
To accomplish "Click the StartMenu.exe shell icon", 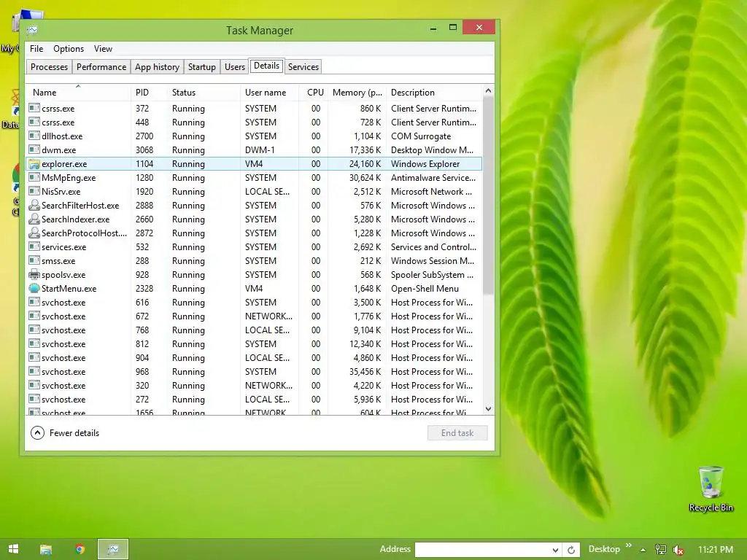I will coord(34,289).
